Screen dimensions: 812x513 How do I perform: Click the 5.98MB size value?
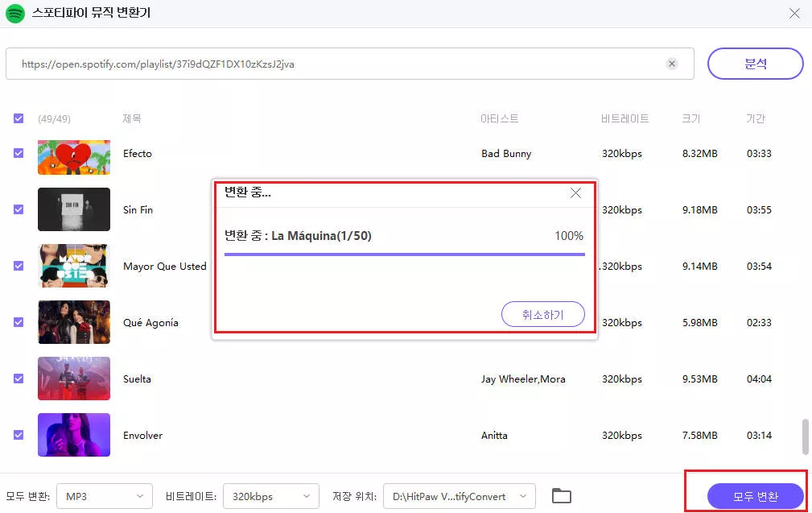coord(699,322)
